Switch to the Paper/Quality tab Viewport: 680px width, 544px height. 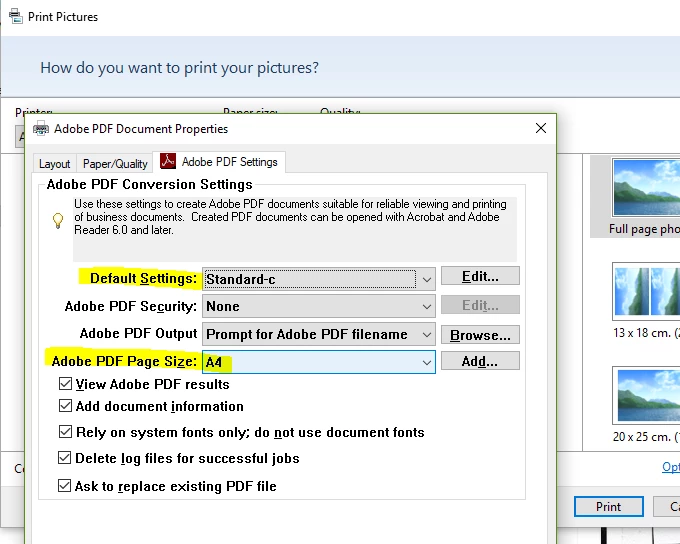point(115,164)
